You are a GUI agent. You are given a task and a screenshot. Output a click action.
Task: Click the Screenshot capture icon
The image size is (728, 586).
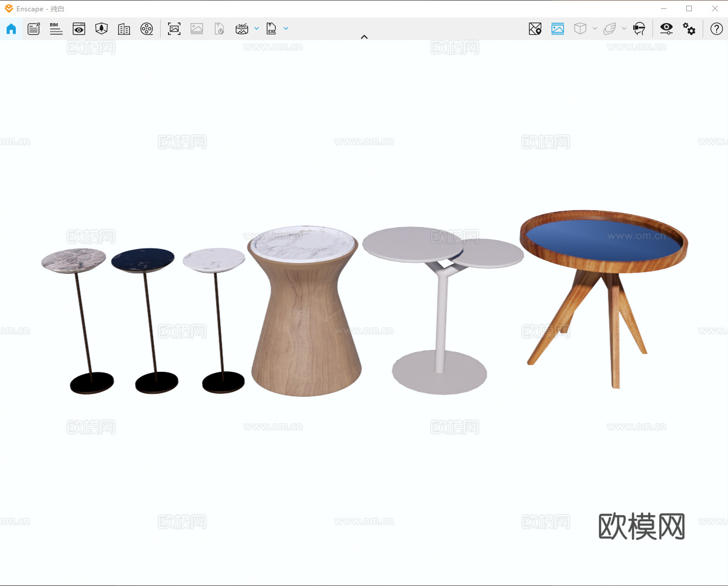pos(174,29)
